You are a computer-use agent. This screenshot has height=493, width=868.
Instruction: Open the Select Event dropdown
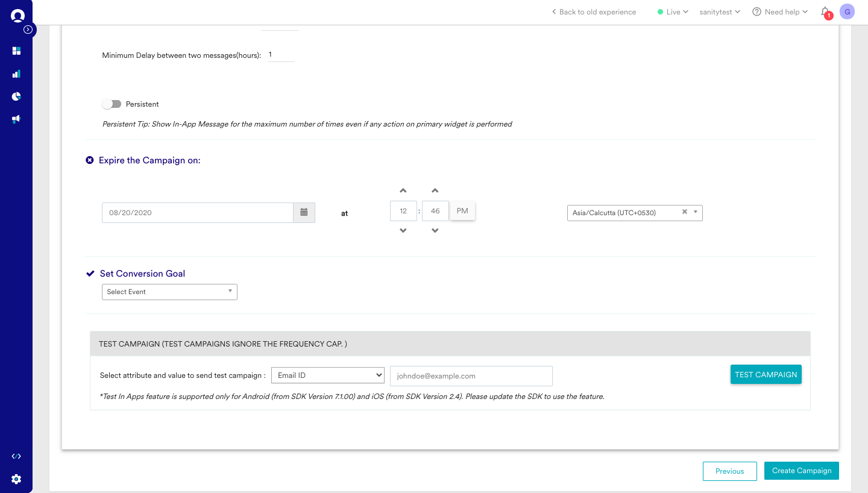point(169,292)
